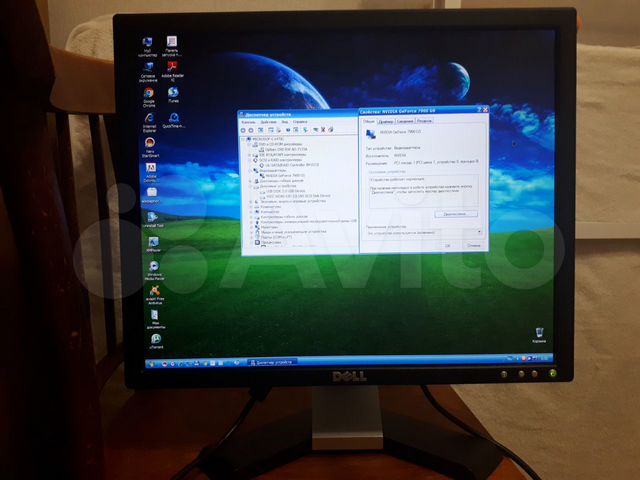The image size is (640, 480).
Task: Open My Computer desktop icon
Action: pos(147,43)
